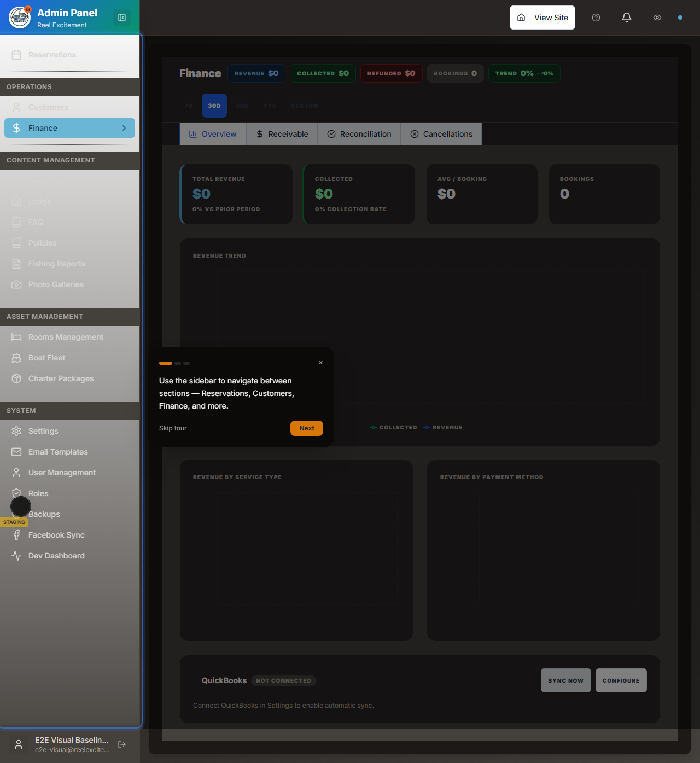Open User Management in sidebar

point(69,473)
